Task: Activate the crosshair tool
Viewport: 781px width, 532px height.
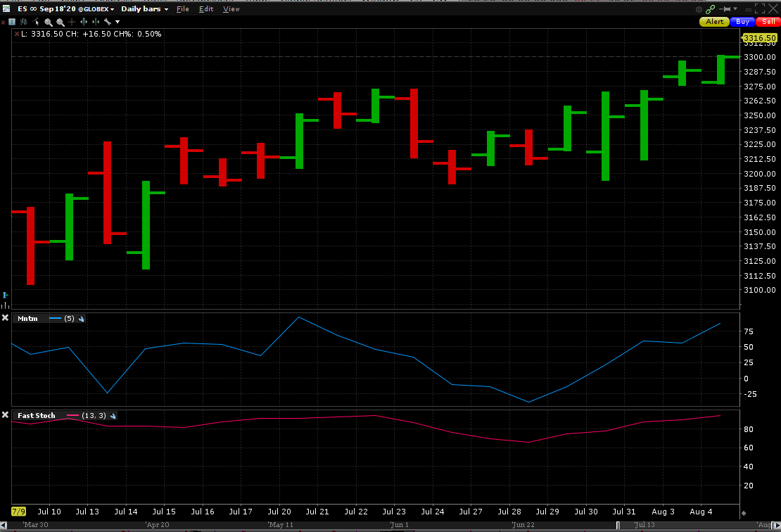Action: 72,22
